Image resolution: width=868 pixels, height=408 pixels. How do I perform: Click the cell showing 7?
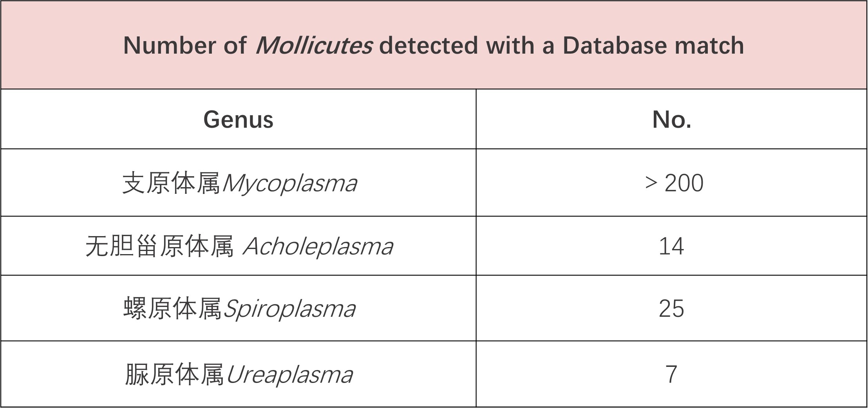[671, 374]
